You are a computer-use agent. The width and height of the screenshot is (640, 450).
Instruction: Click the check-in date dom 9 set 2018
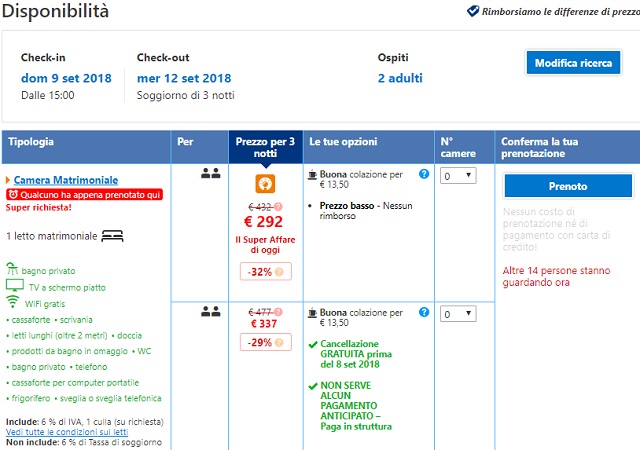67,78
